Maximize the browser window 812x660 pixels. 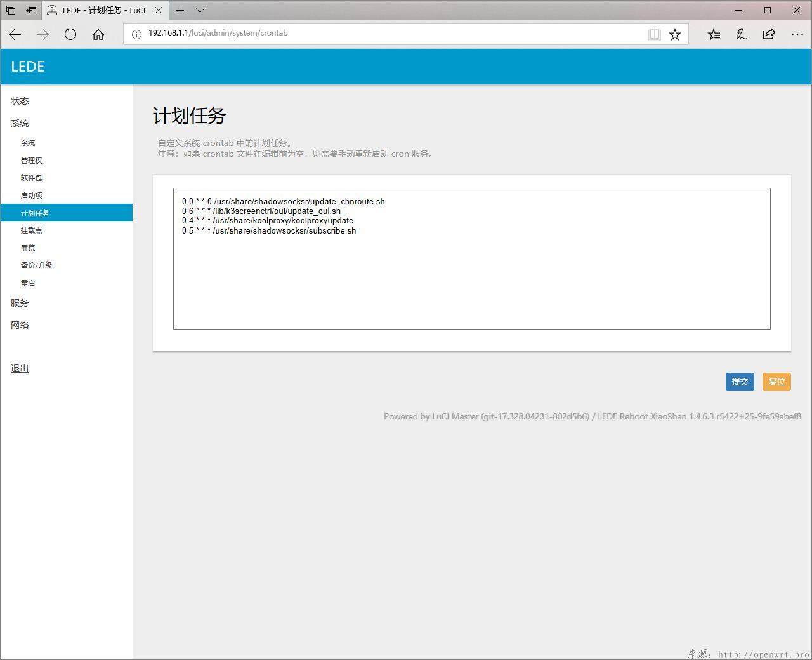768,10
